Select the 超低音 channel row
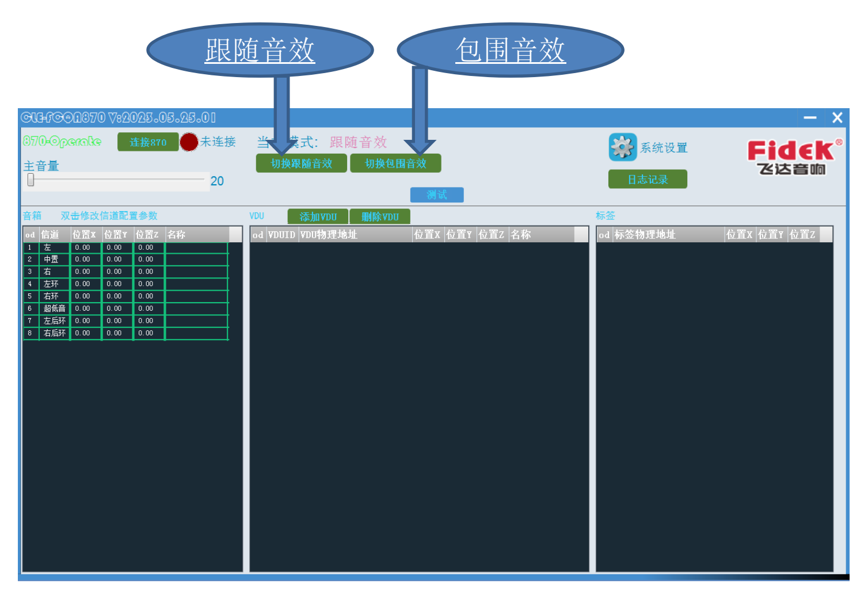Viewport: 868px width, 595px height. pyautogui.click(x=125, y=308)
